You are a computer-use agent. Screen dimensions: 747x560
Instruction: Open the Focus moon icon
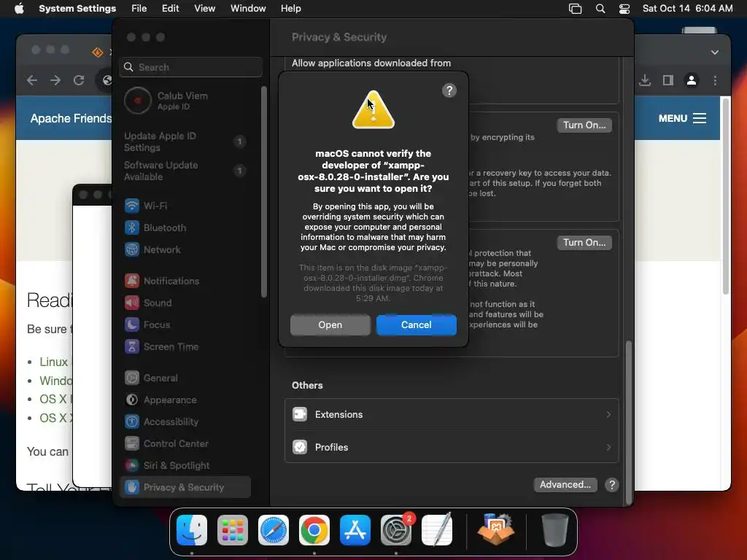coord(132,324)
